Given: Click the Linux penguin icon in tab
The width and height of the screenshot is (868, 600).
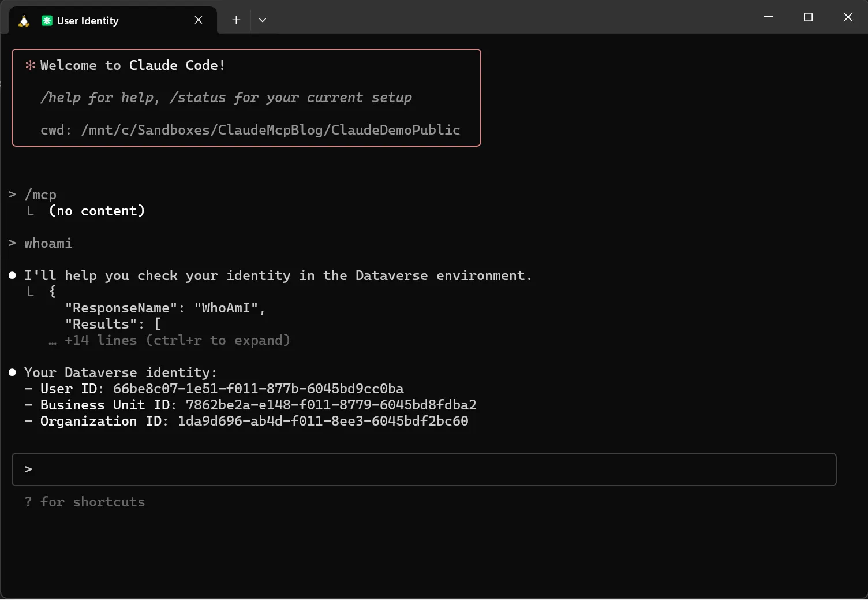Looking at the screenshot, I should (24, 21).
